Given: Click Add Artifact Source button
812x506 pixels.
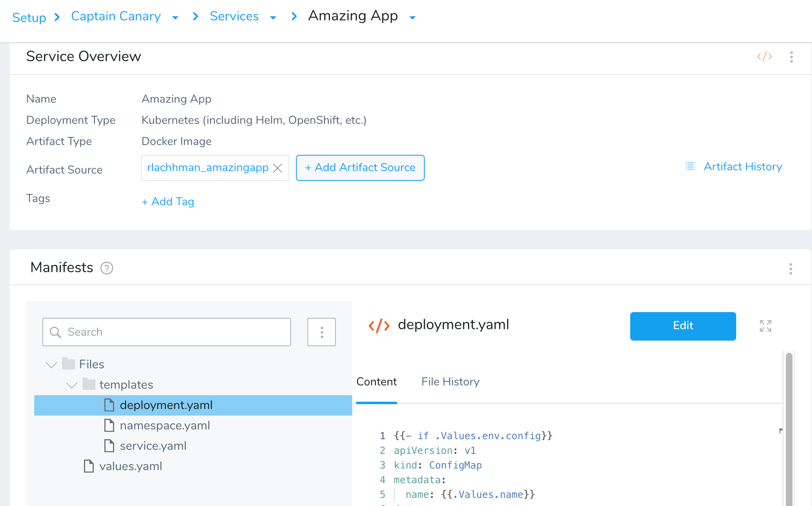Looking at the screenshot, I should point(360,167).
